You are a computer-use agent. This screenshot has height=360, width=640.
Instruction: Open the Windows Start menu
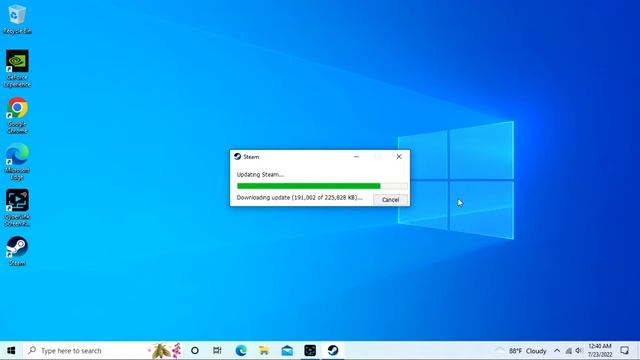click(x=11, y=351)
